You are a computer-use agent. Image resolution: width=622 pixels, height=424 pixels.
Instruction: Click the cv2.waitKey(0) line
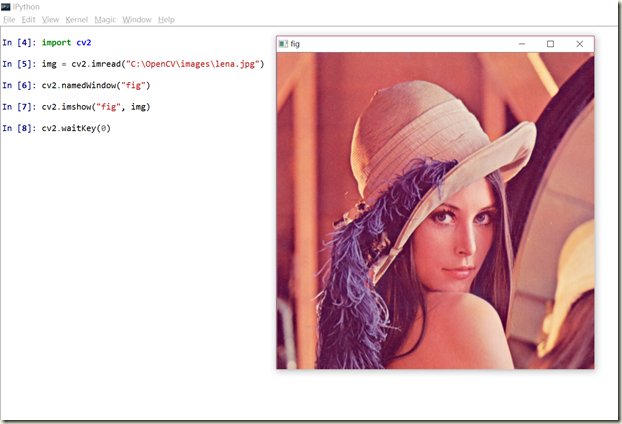76,128
